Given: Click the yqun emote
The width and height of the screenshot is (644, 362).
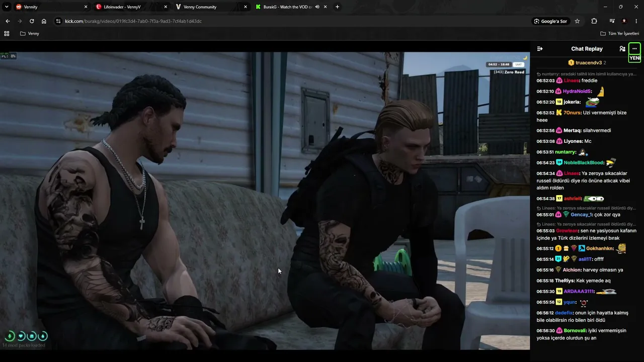Looking at the screenshot, I should pyautogui.click(x=584, y=303).
